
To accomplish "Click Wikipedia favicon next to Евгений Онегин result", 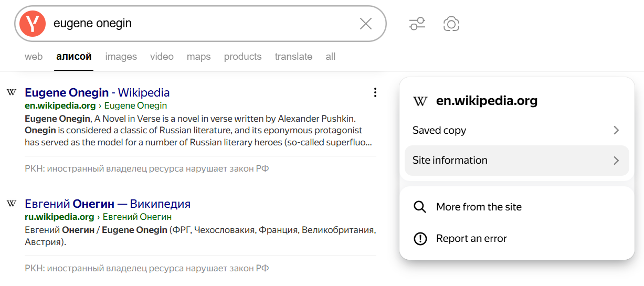I will pos(12,204).
